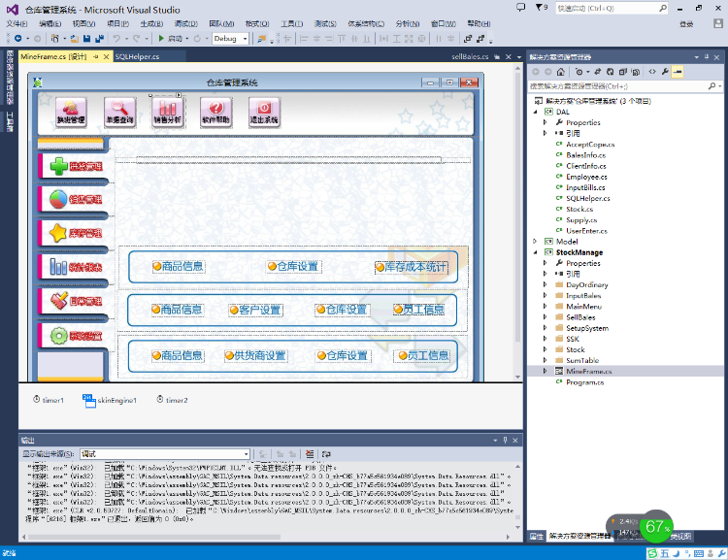Open the Pending Changes Filter clock icon

(579, 72)
